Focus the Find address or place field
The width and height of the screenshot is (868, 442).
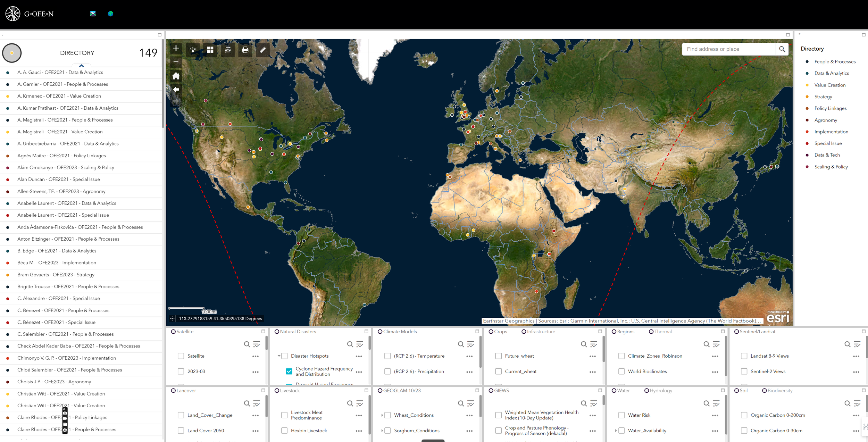[x=728, y=49]
